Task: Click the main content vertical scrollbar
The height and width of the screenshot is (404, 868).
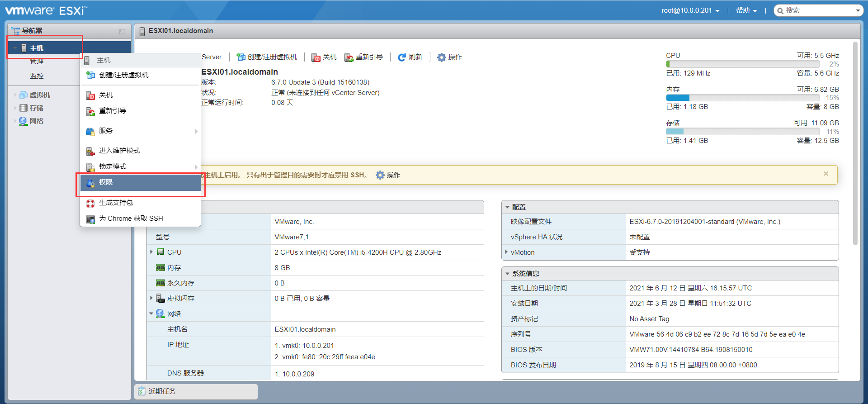Action: tap(855, 143)
